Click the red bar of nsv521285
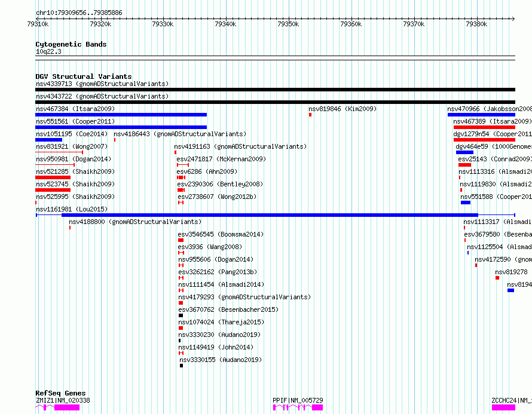532x414 pixels. tap(53, 177)
